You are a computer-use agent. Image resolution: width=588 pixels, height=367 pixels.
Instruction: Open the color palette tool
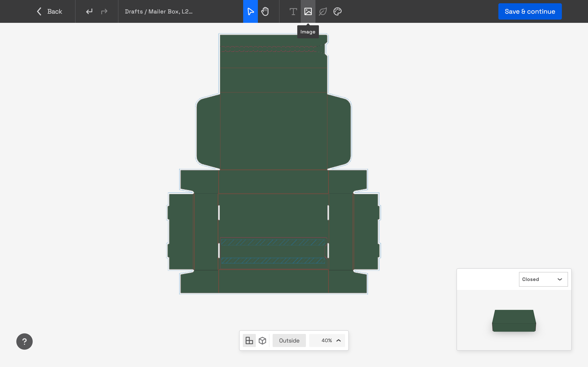click(x=337, y=11)
